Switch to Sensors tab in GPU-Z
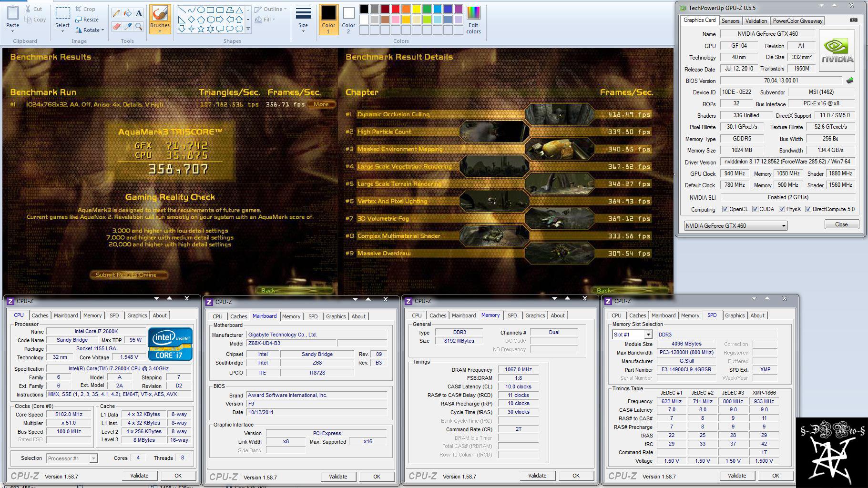 730,21
